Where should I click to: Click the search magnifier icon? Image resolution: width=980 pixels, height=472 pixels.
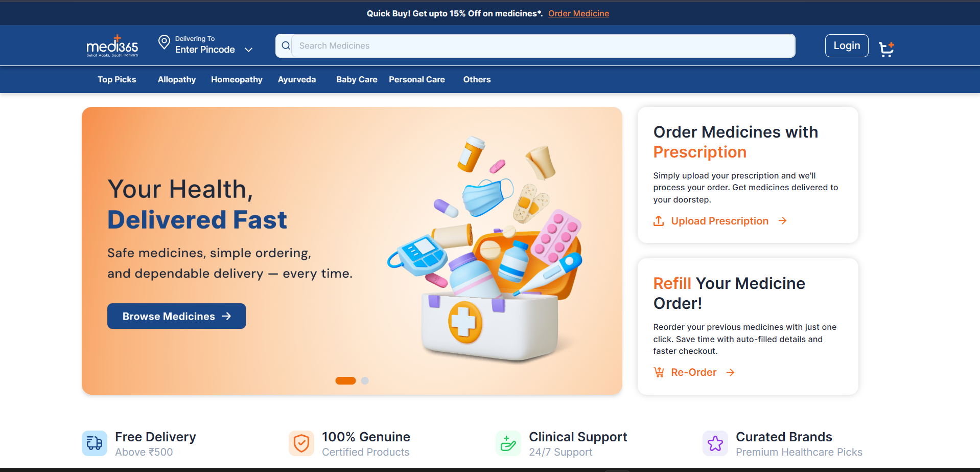pyautogui.click(x=286, y=46)
